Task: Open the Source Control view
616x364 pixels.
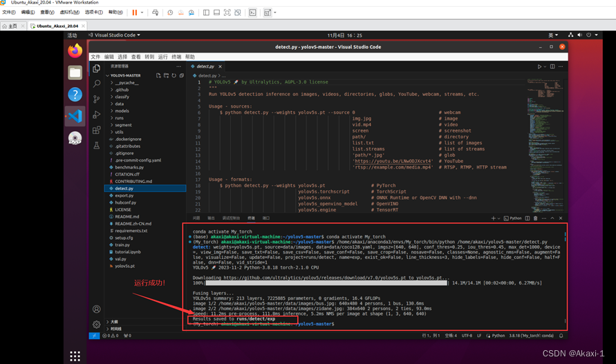Action: [96, 99]
